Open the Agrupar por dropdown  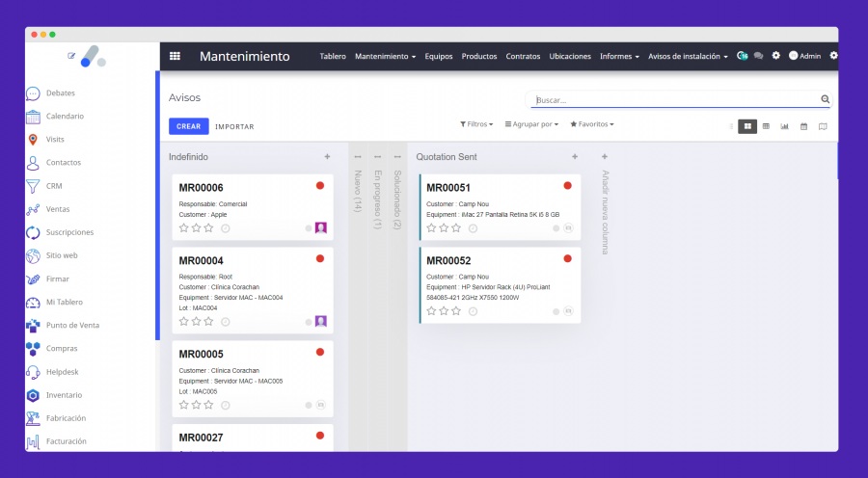tap(531, 124)
